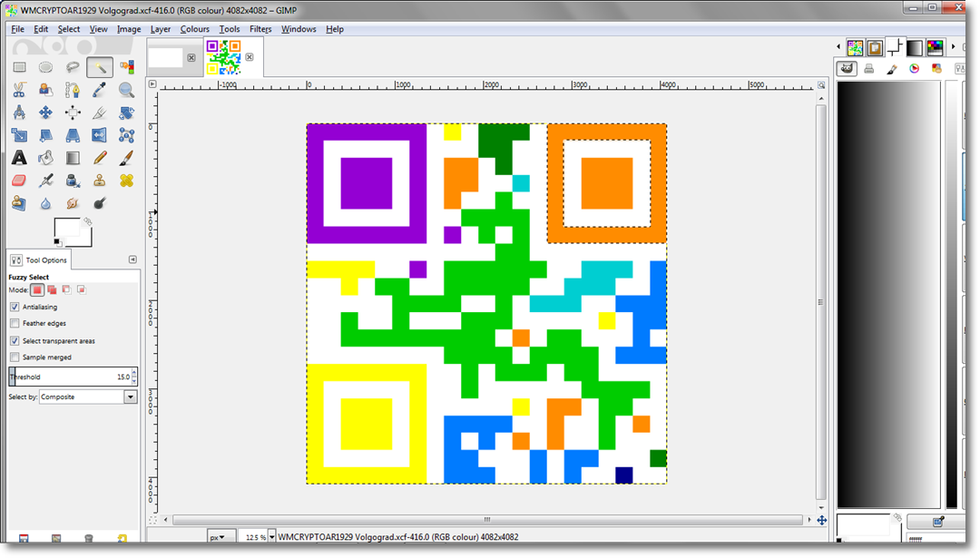Image resolution: width=980 pixels, height=558 pixels.
Task: Activate the Paths tool
Action: tap(73, 90)
